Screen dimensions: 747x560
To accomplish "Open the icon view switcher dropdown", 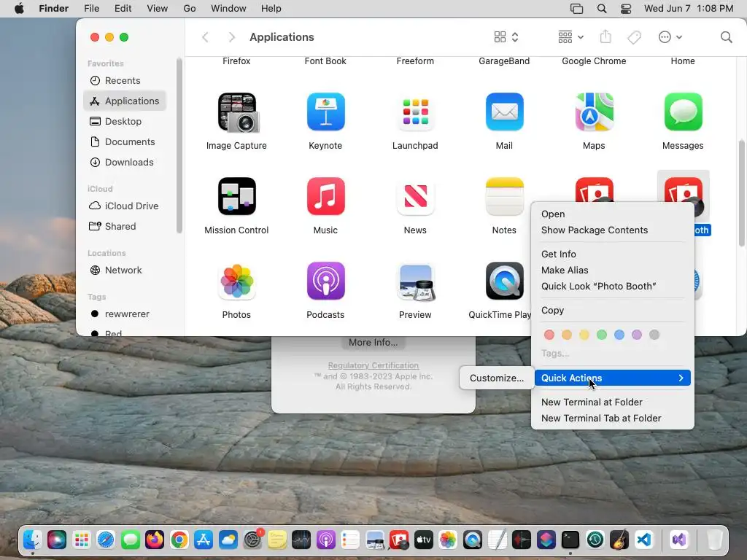I will tap(506, 37).
